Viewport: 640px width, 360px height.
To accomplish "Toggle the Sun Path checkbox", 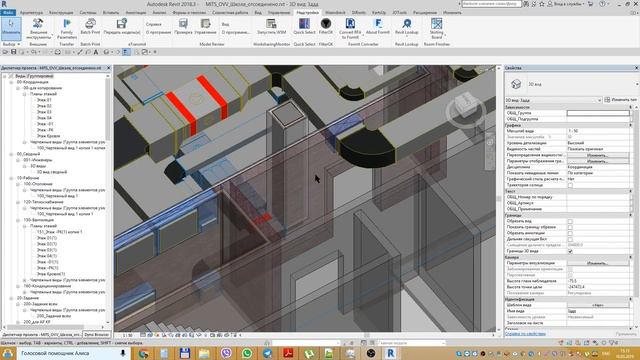I will tap(570, 185).
